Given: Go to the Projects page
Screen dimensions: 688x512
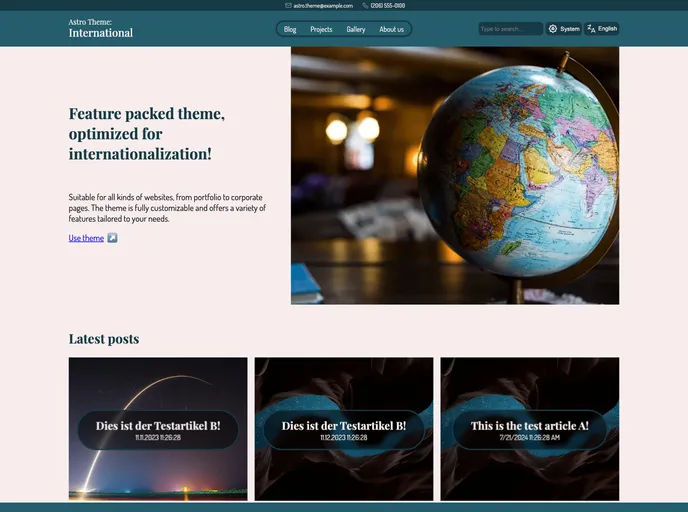Looking at the screenshot, I should (x=321, y=29).
